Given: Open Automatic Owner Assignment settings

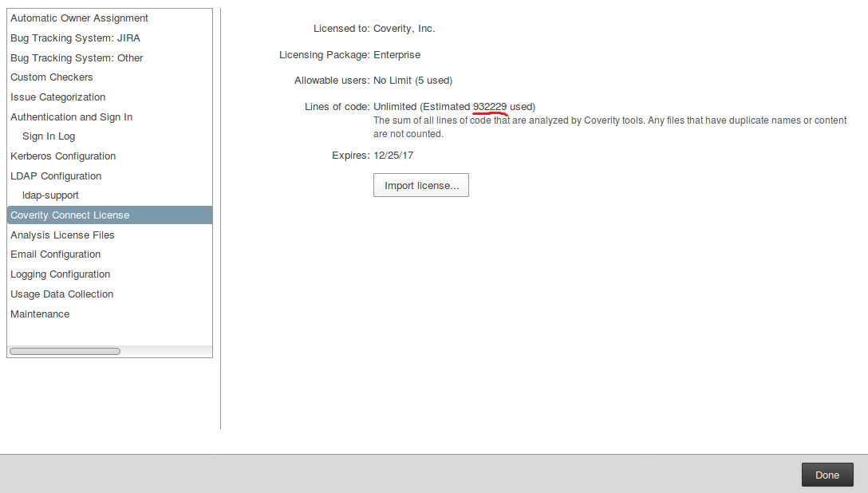Looking at the screenshot, I should (109, 18).
